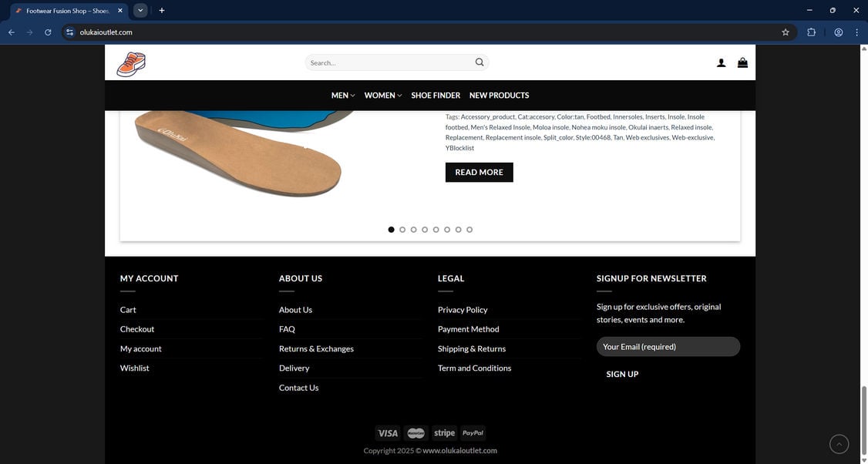Open Shipping & Returns link
Viewport: 868px width, 464px height.
(x=472, y=349)
